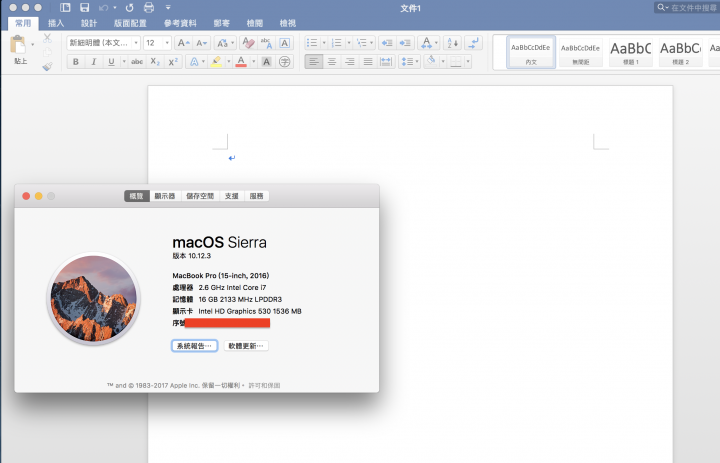The height and width of the screenshot is (463, 720).
Task: Click the Format Painter brush icon
Action: tap(47, 67)
